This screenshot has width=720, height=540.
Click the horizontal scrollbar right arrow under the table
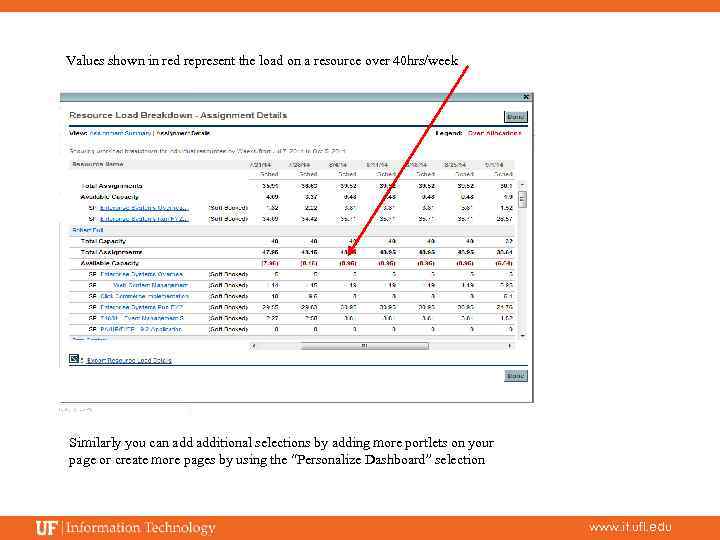[509, 346]
